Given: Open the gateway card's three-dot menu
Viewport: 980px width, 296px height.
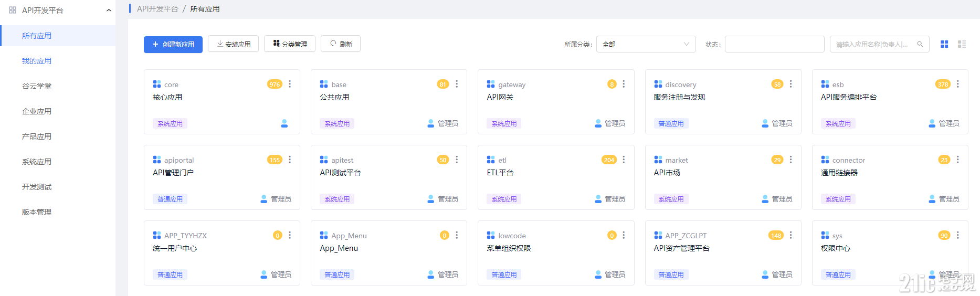Looking at the screenshot, I should click(624, 84).
